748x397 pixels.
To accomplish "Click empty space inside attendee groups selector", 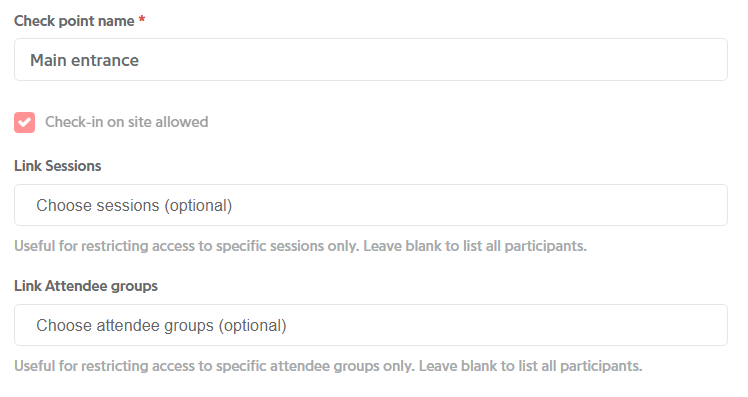I will (506, 325).
